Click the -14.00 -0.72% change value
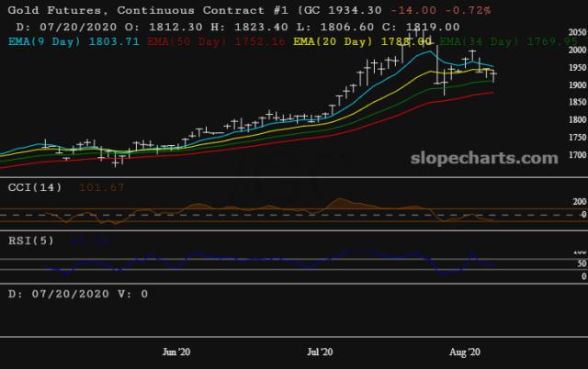The image size is (588, 369). (450, 10)
